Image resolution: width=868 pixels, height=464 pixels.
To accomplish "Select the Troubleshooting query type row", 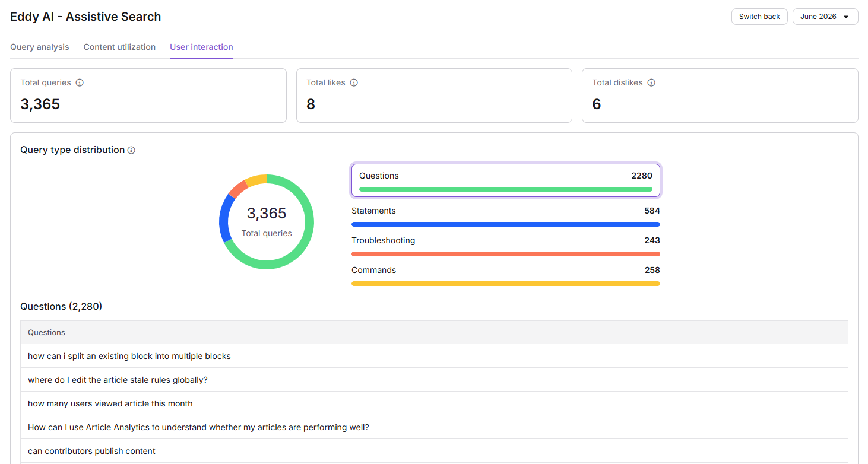I will coord(506,246).
